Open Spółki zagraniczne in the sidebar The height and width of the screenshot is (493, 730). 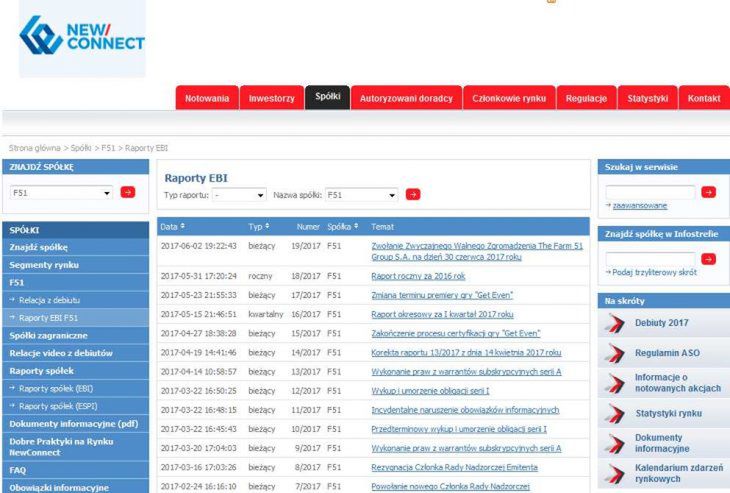[x=75, y=336]
